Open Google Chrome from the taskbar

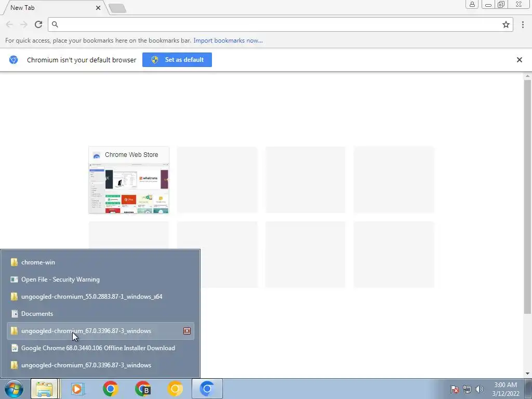(x=110, y=389)
